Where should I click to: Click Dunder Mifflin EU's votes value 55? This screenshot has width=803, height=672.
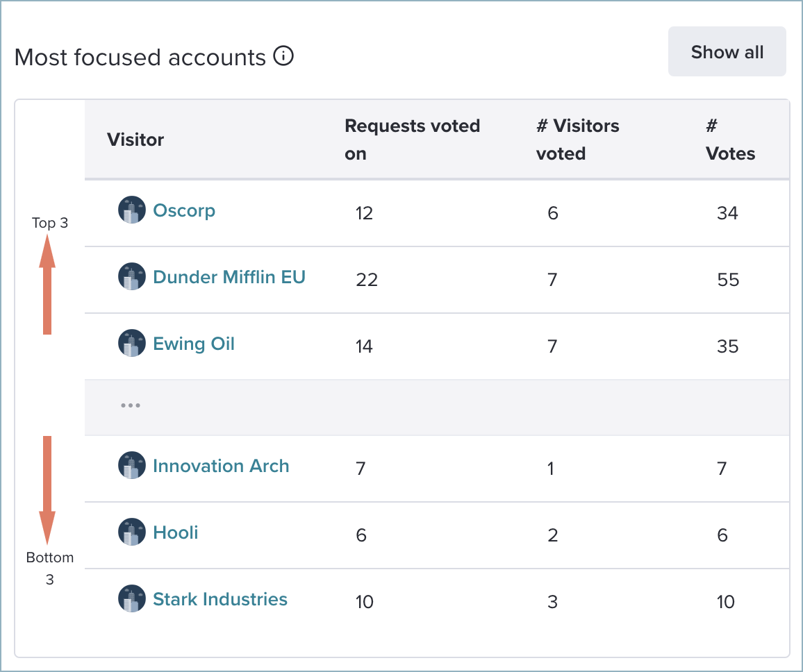[728, 280]
